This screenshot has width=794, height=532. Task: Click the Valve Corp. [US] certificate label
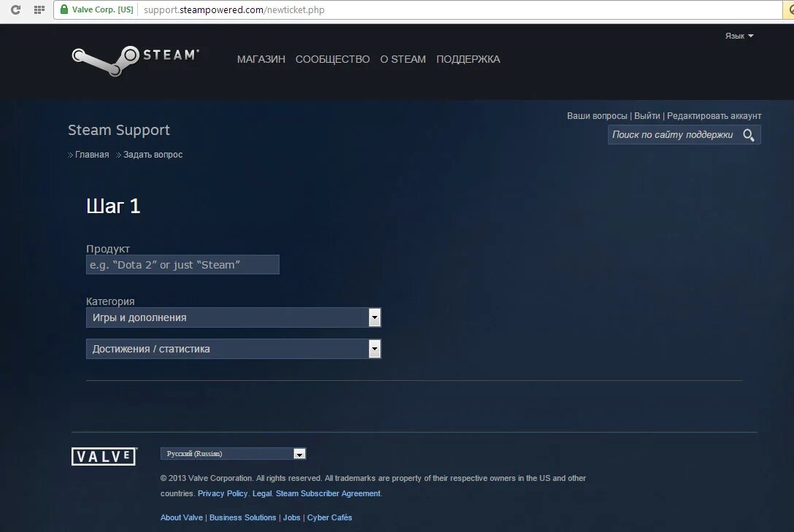tap(102, 9)
